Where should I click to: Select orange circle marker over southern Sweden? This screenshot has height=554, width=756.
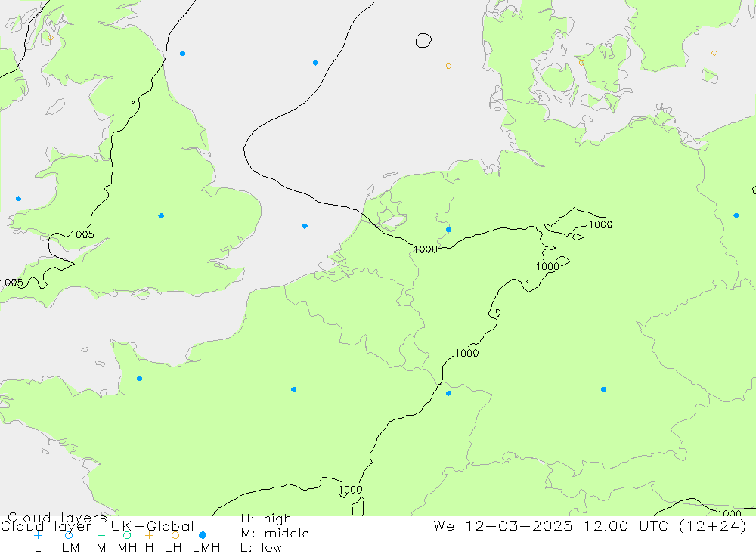pos(714,53)
